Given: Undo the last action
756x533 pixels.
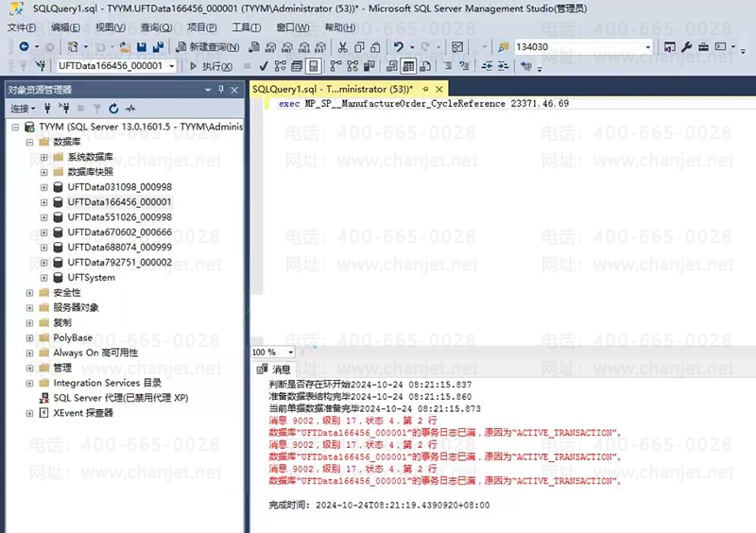Looking at the screenshot, I should [398, 47].
